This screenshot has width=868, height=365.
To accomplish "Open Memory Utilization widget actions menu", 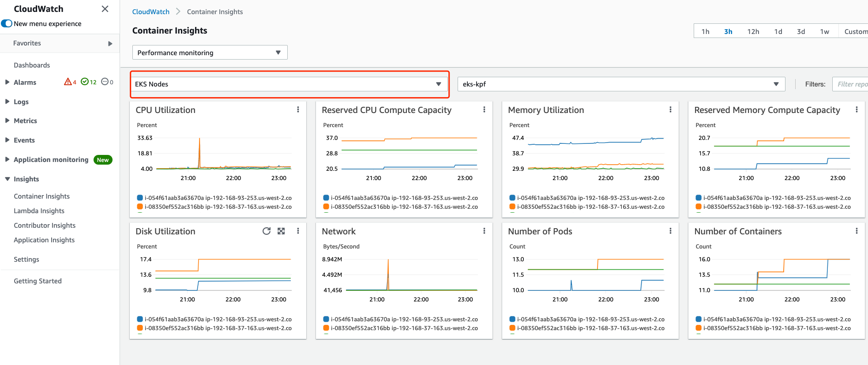I will coord(670,109).
